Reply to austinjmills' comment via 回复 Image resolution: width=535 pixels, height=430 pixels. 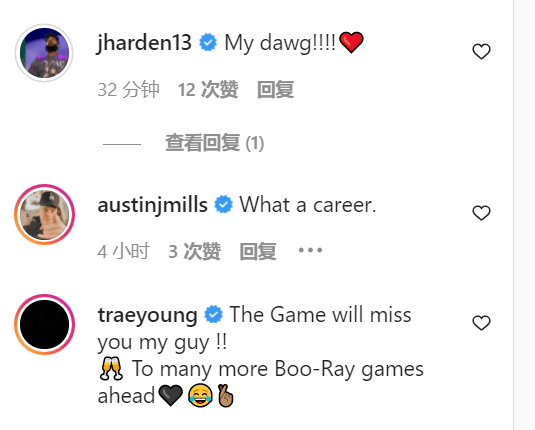click(258, 251)
